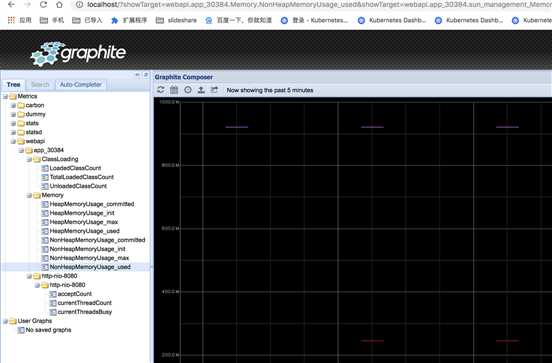Click the upload graph icon in Composer toolbar

[x=201, y=90]
